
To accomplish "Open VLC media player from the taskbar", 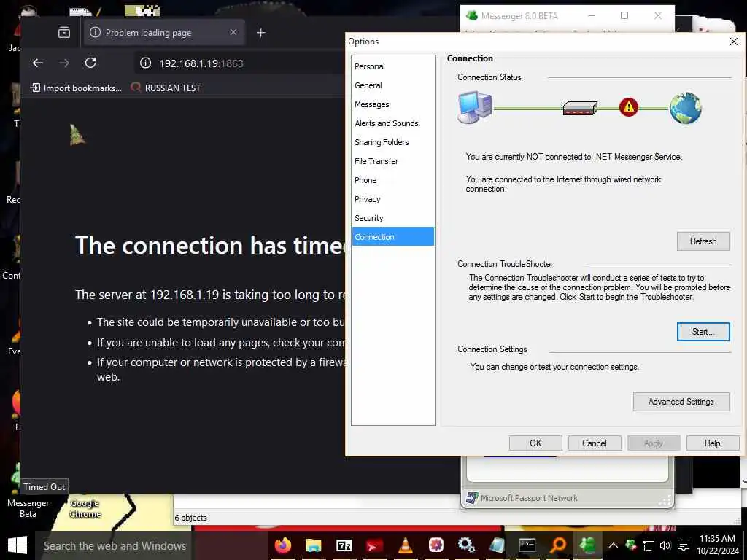I will coord(406,545).
